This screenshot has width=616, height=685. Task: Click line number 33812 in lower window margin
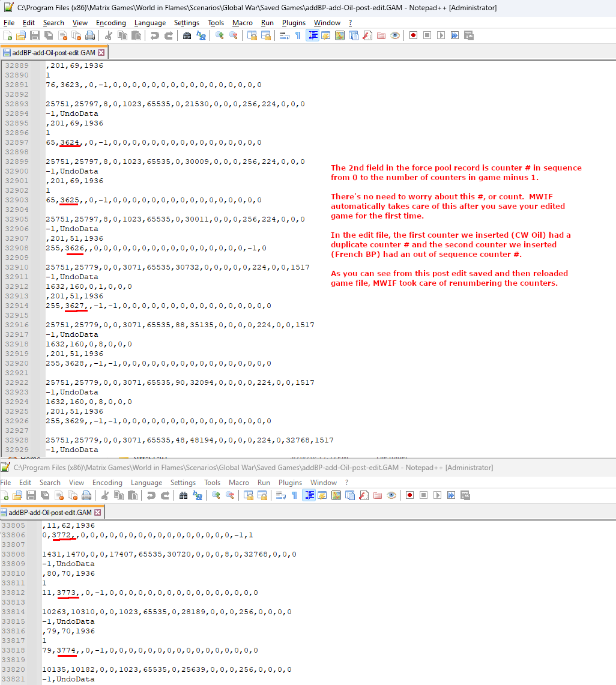click(x=13, y=593)
